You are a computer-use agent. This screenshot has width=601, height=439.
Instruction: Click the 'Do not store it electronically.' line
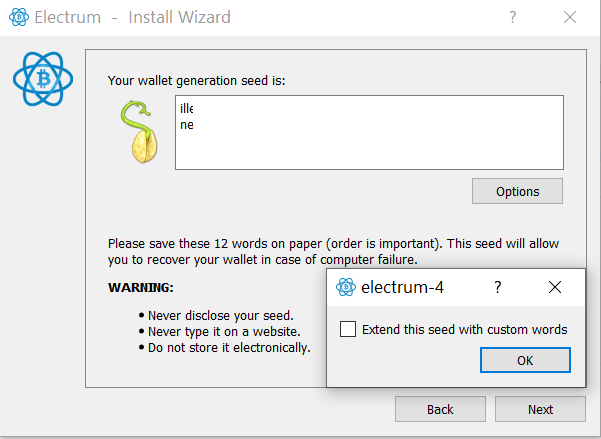click(x=229, y=348)
